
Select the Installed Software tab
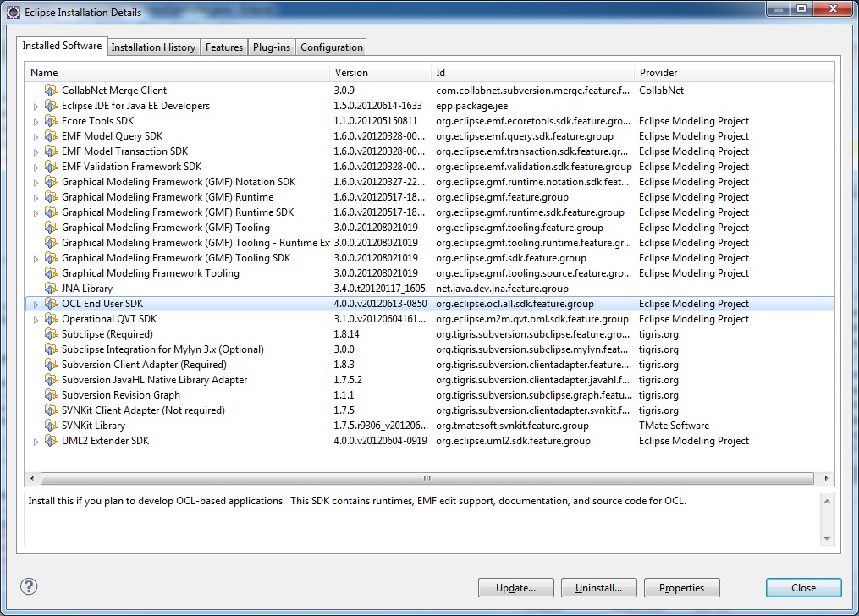(62, 46)
